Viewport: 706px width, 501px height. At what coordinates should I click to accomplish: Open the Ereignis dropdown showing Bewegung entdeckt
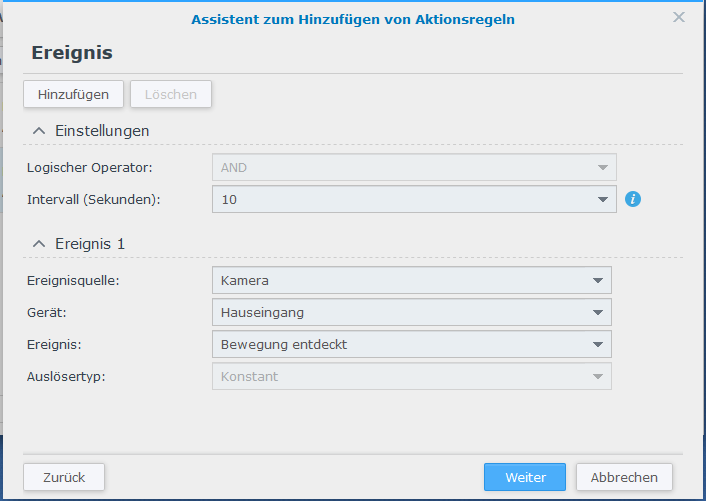412,344
